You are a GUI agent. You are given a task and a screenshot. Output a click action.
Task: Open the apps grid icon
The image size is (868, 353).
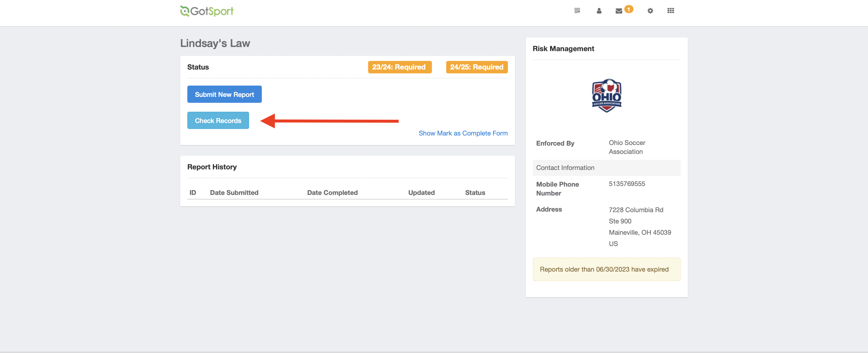[x=671, y=11]
